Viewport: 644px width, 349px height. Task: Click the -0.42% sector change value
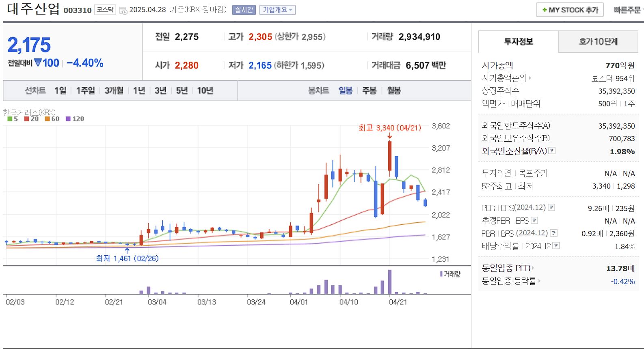pos(623,281)
